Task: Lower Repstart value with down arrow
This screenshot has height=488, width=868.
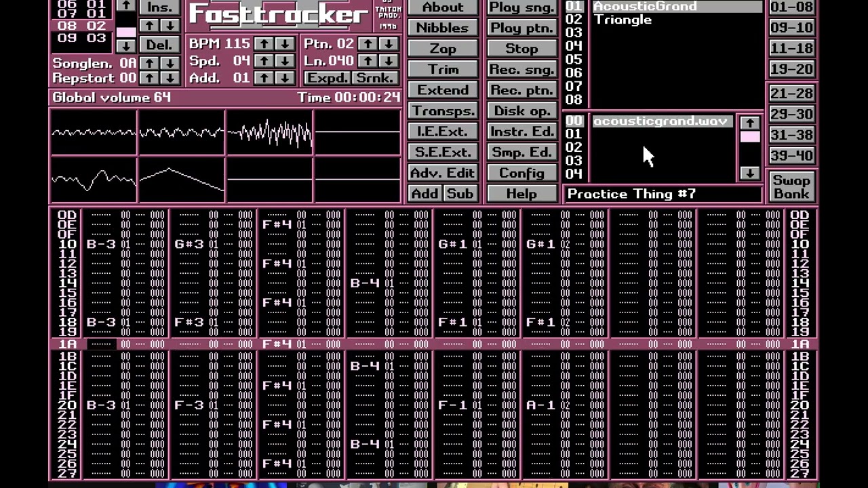Action: [170, 78]
